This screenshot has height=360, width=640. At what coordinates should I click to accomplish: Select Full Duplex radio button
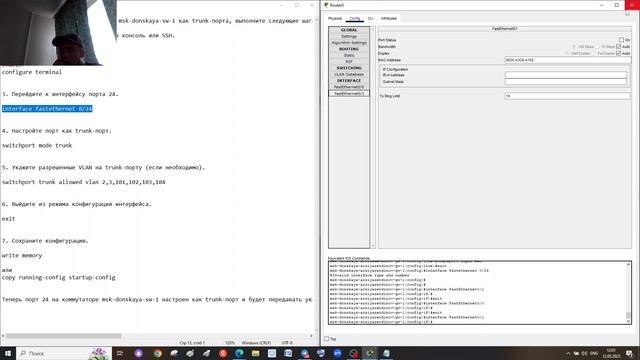click(x=594, y=53)
